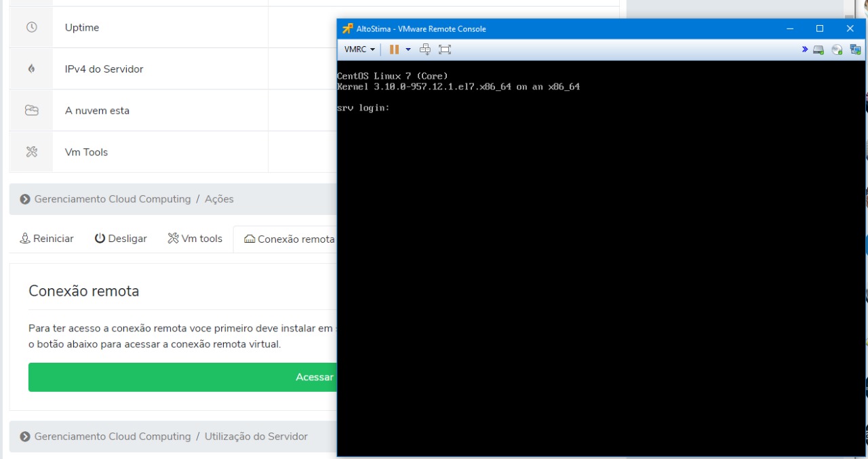Expand the power options arrow beside the pause icon
Image resolution: width=868 pixels, height=459 pixels.
click(x=408, y=49)
